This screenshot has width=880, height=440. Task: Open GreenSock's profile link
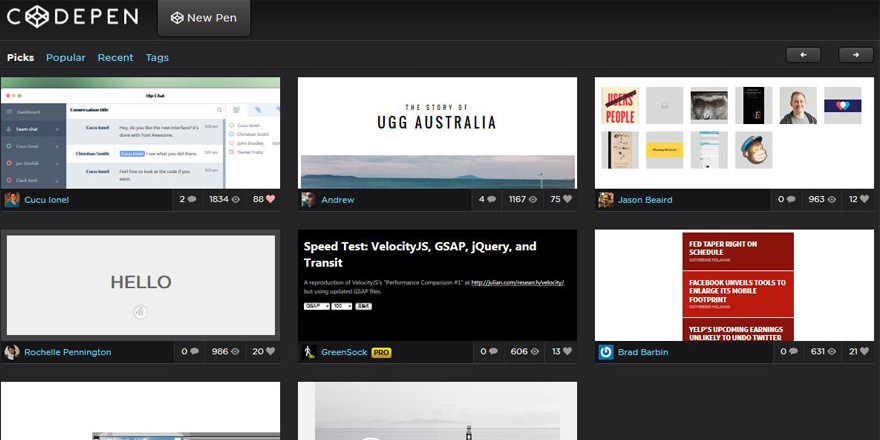pyautogui.click(x=344, y=352)
